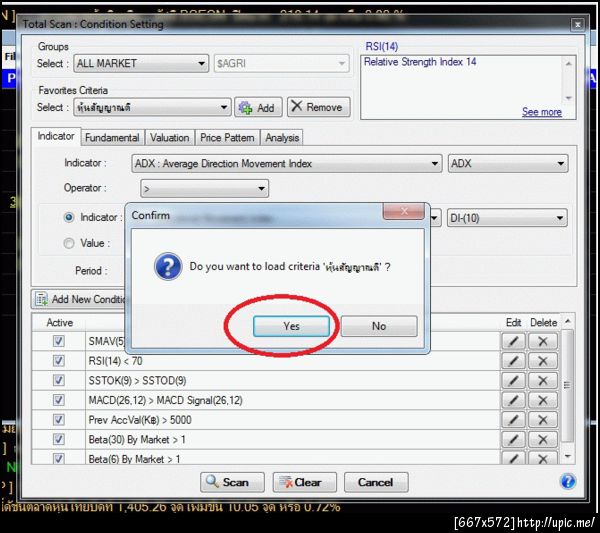Open the See more link
This screenshot has width=600, height=533.
click(541, 112)
